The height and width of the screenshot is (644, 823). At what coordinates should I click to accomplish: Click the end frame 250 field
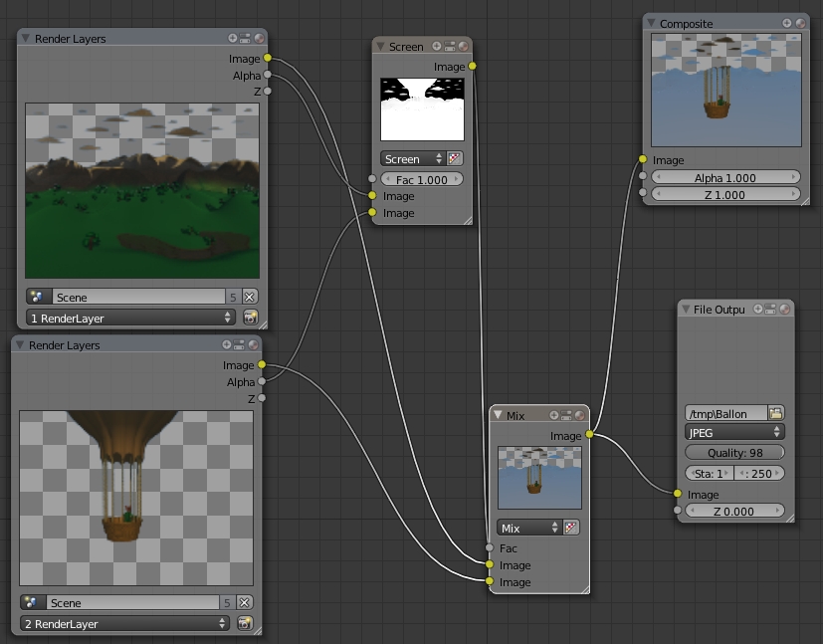759,474
